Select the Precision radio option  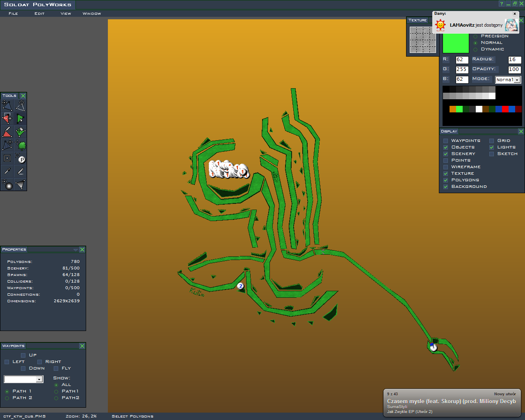pos(475,37)
